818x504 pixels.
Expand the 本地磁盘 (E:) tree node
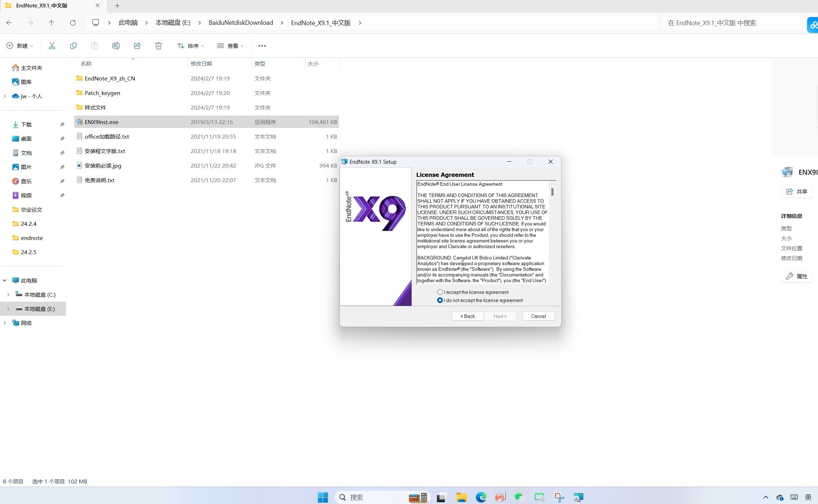coord(8,309)
